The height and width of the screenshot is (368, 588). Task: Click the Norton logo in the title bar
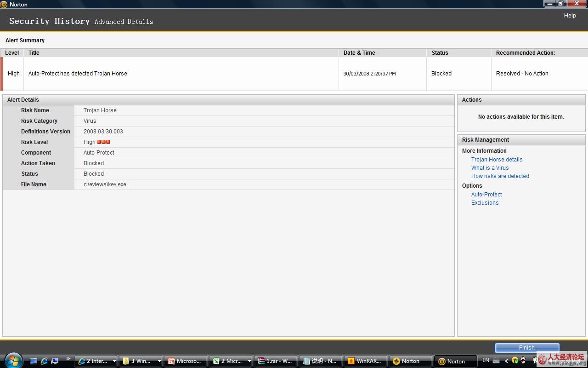pyautogui.click(x=4, y=4)
